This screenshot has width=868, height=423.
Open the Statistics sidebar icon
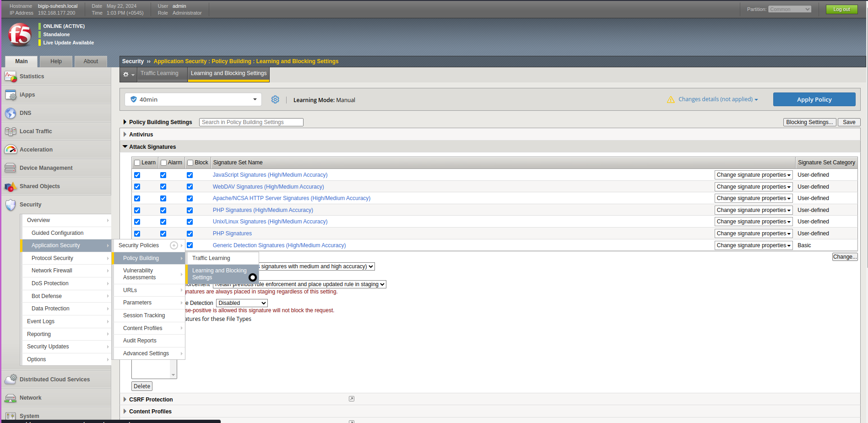click(11, 76)
